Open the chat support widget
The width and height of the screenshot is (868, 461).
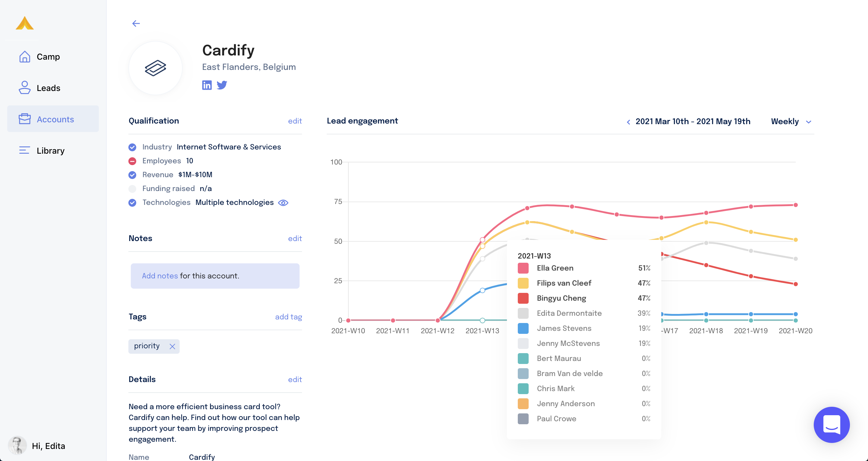(x=831, y=424)
